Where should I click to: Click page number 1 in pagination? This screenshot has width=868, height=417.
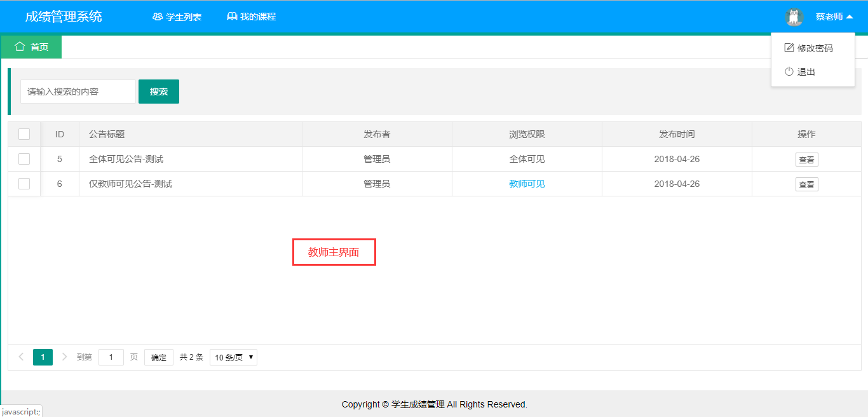pos(43,357)
